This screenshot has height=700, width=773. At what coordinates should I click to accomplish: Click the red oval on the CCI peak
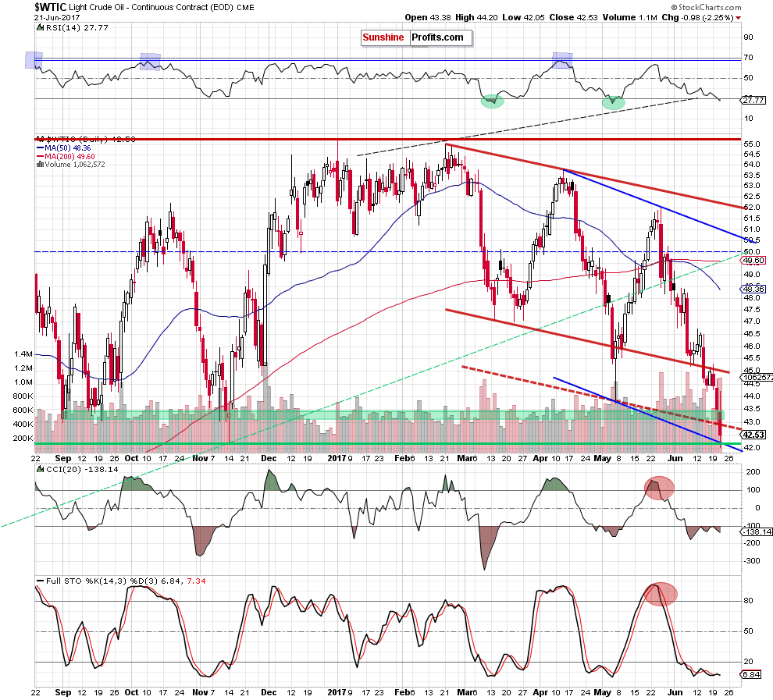point(659,488)
